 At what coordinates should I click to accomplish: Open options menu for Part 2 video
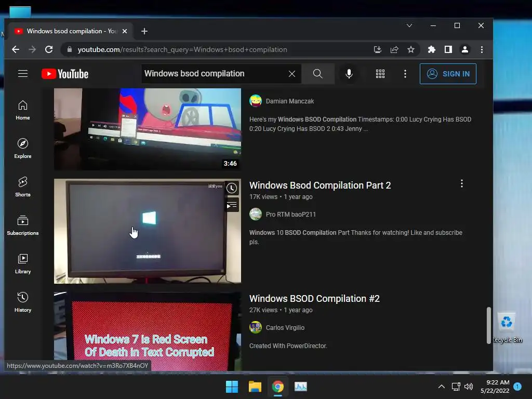(461, 183)
